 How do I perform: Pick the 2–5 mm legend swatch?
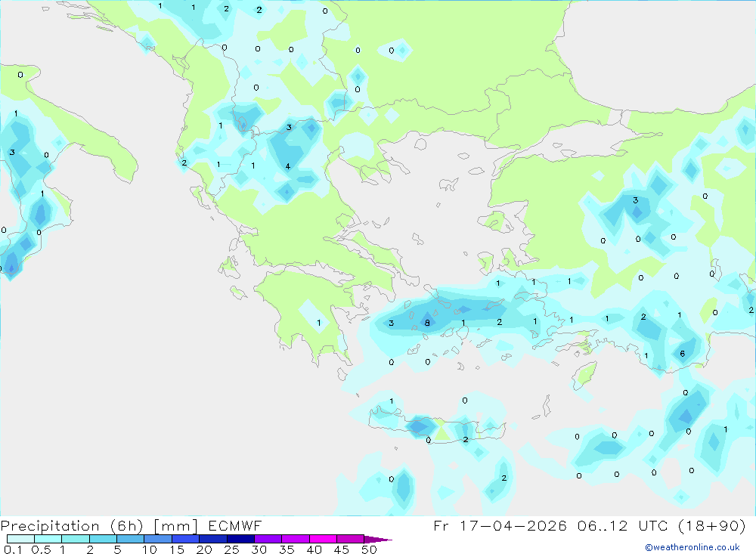click(103, 539)
